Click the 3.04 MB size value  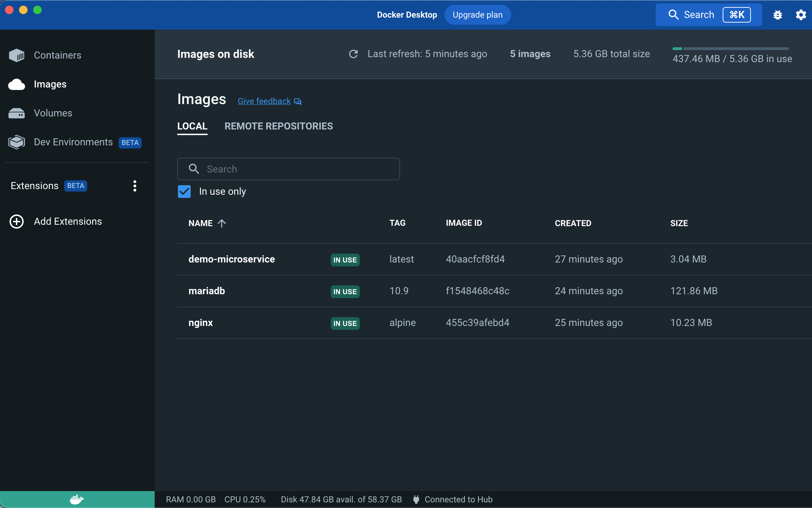coord(688,259)
